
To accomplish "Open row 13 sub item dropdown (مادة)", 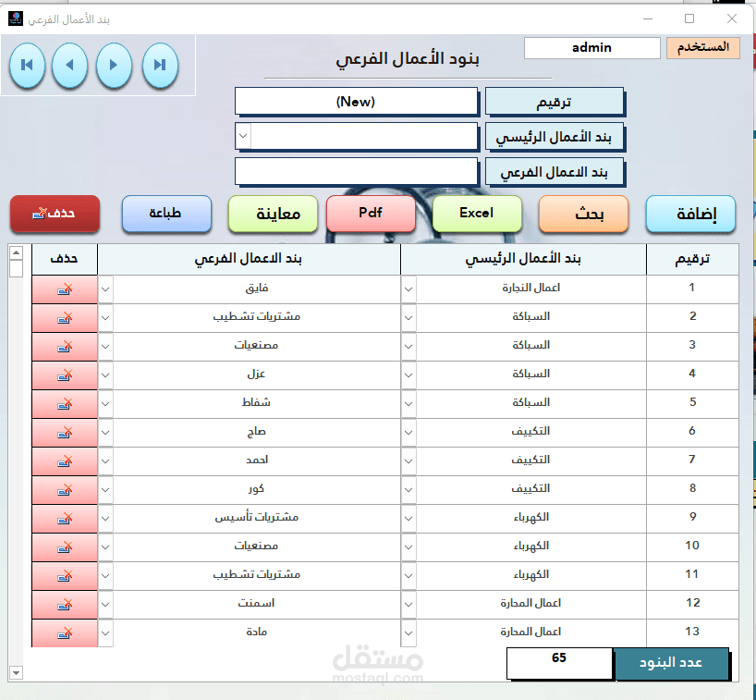I will pyautogui.click(x=105, y=632).
